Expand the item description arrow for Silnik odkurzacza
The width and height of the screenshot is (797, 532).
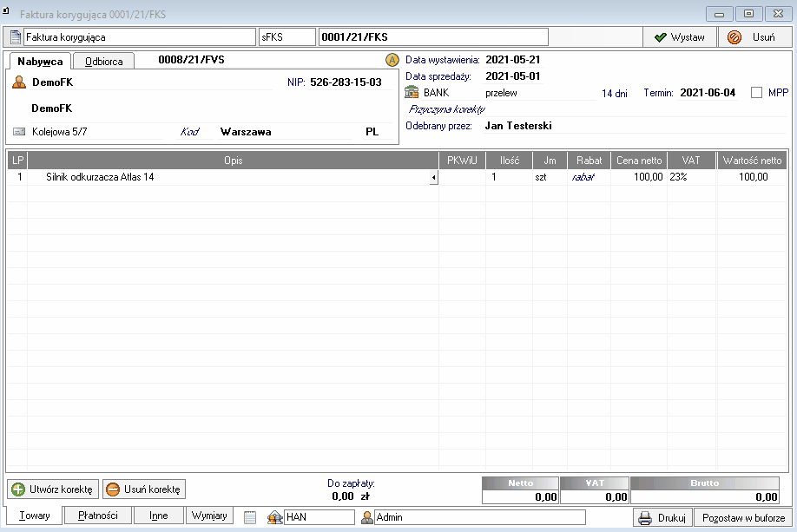click(x=433, y=177)
